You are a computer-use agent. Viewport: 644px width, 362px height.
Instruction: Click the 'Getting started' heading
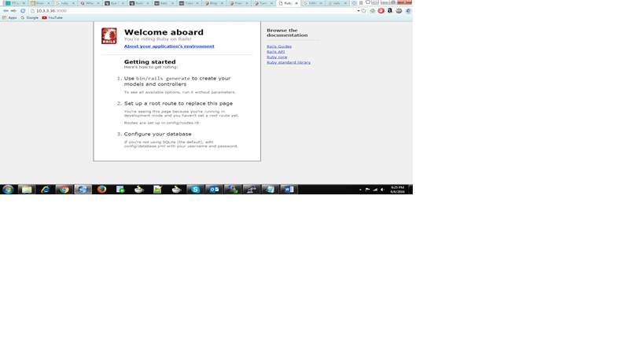point(149,61)
